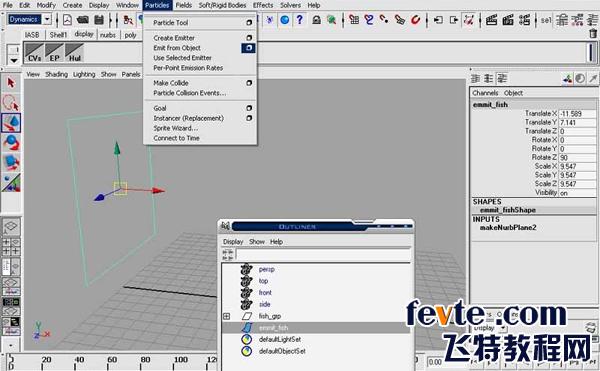Open Make Collide options box
Image resolution: width=600 pixels, height=371 pixels.
click(x=249, y=83)
